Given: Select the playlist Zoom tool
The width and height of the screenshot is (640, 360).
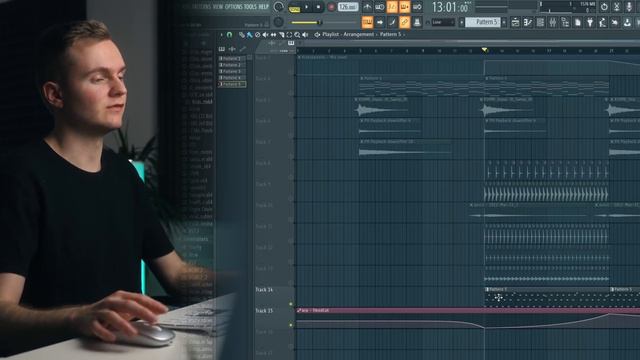Looking at the screenshot, I should pos(297,35).
